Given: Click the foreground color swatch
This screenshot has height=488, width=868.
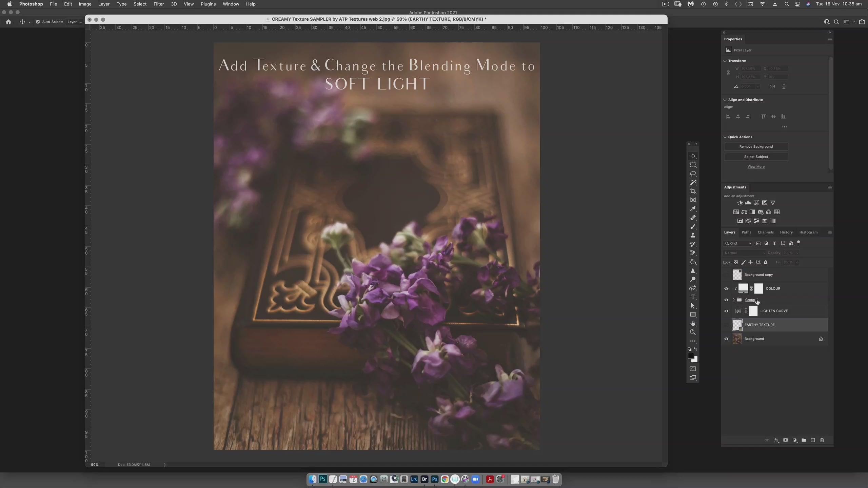Looking at the screenshot, I should pos(690,355).
